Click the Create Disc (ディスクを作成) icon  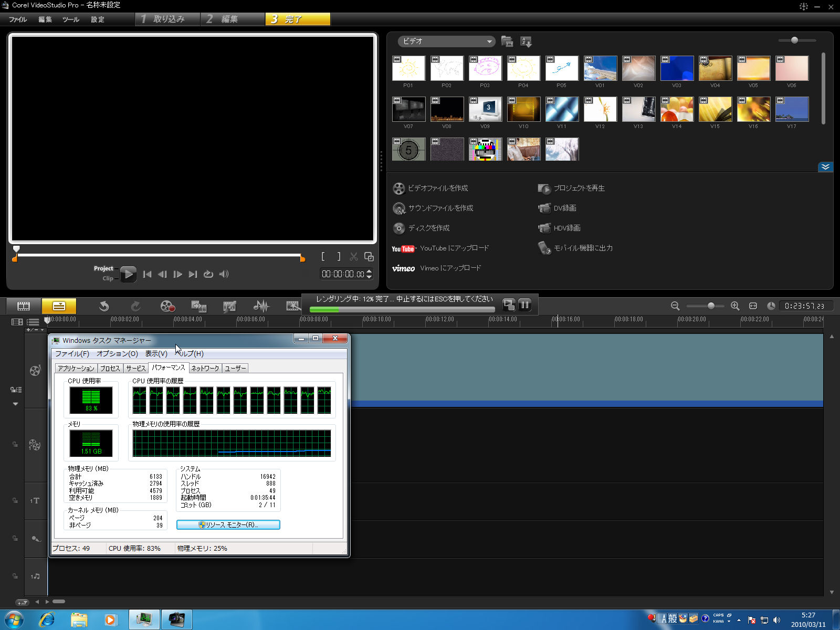[399, 228]
